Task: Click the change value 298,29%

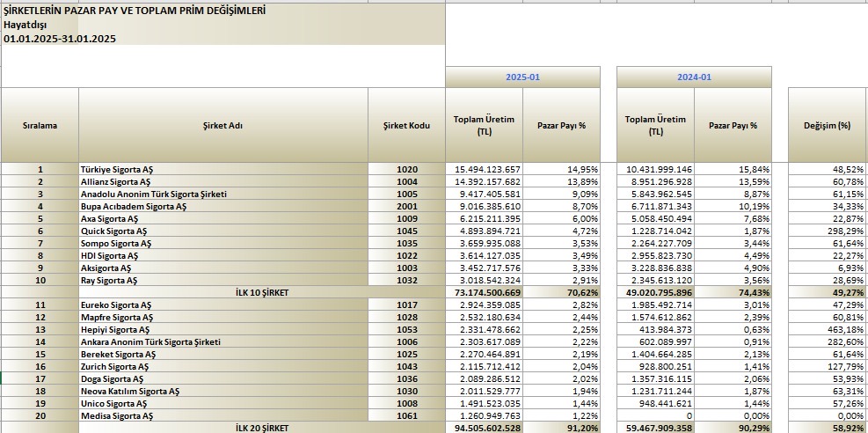Action: coord(827,231)
